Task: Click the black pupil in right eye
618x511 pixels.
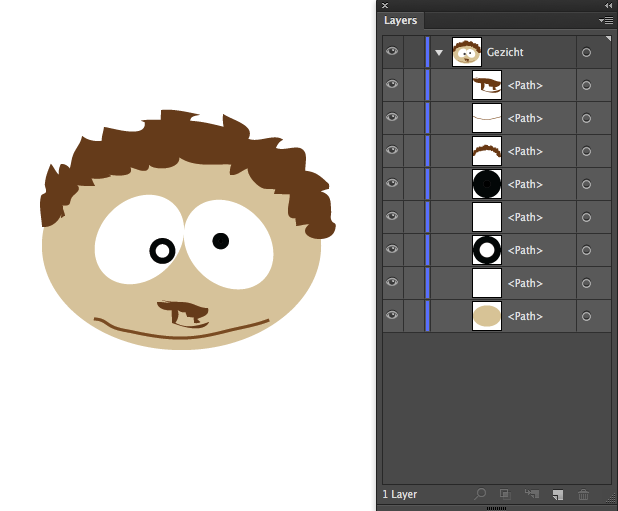Action: click(x=221, y=241)
